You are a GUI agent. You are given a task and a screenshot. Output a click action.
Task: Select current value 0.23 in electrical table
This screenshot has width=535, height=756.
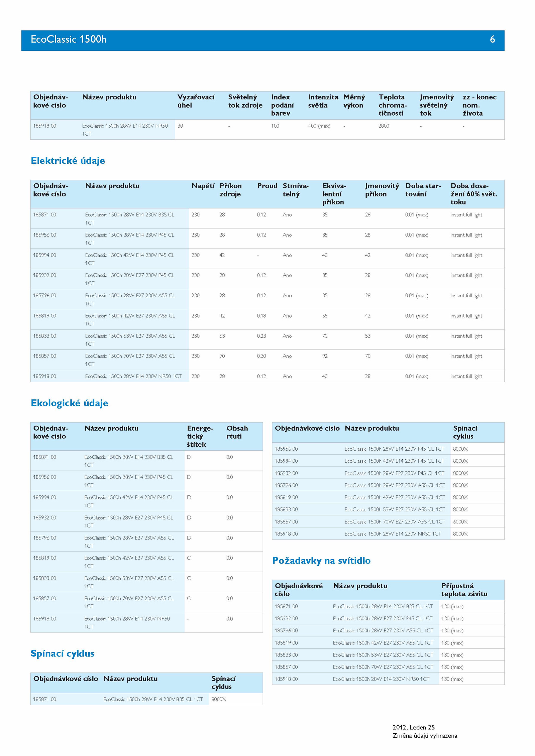[261, 336]
